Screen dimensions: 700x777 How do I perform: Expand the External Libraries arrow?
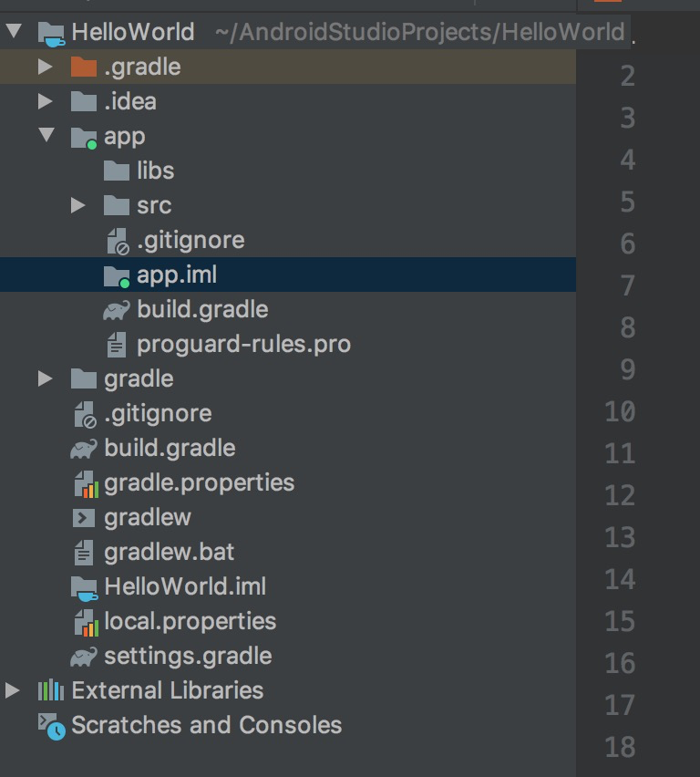pos(13,690)
